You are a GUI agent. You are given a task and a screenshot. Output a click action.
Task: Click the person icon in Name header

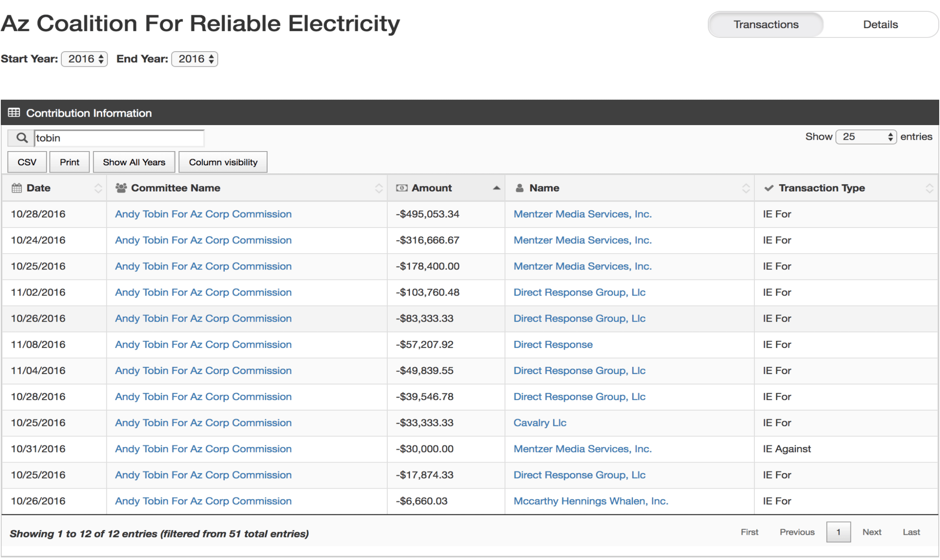point(520,188)
